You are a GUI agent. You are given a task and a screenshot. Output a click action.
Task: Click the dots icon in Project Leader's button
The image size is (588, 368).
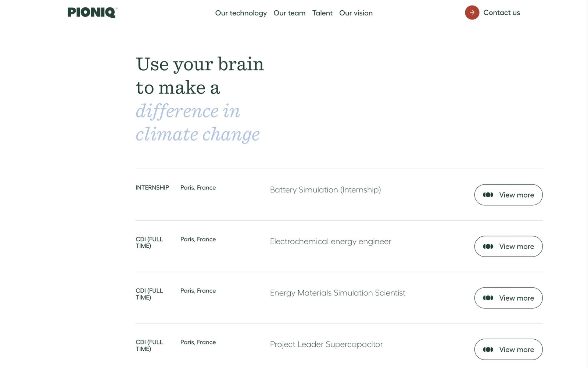point(488,350)
